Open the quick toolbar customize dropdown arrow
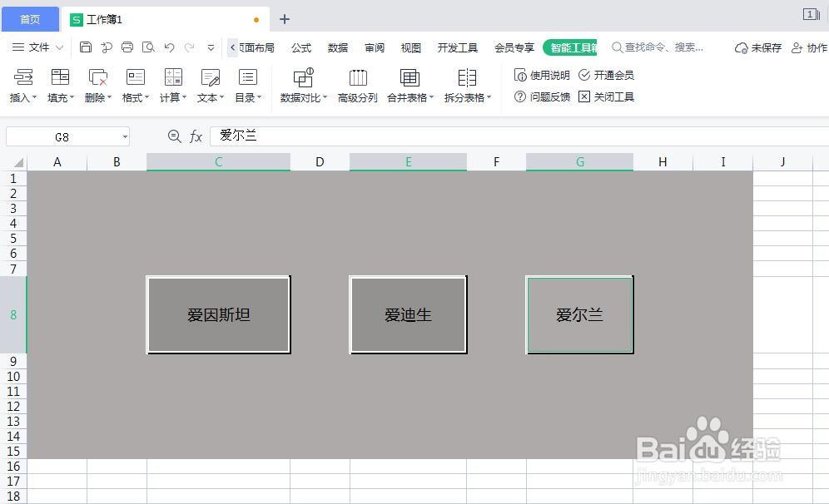Screen dimensions: 829x504 [211, 47]
